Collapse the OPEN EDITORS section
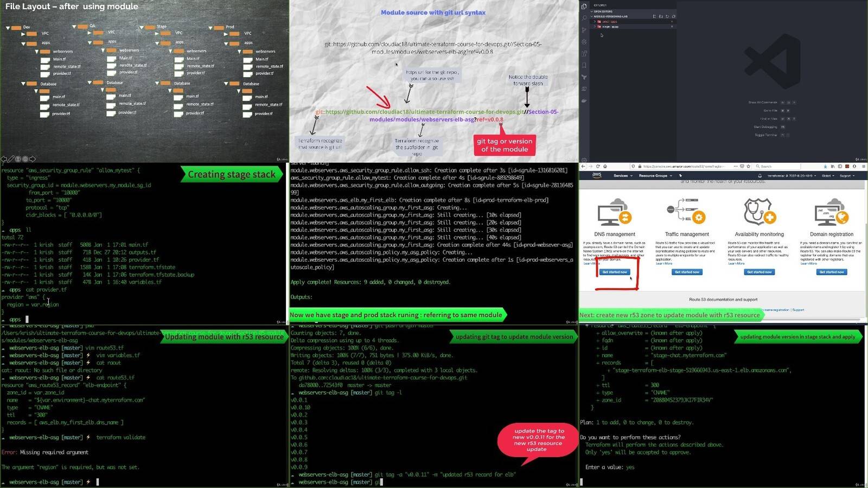The height and width of the screenshot is (488, 868). 633,11
